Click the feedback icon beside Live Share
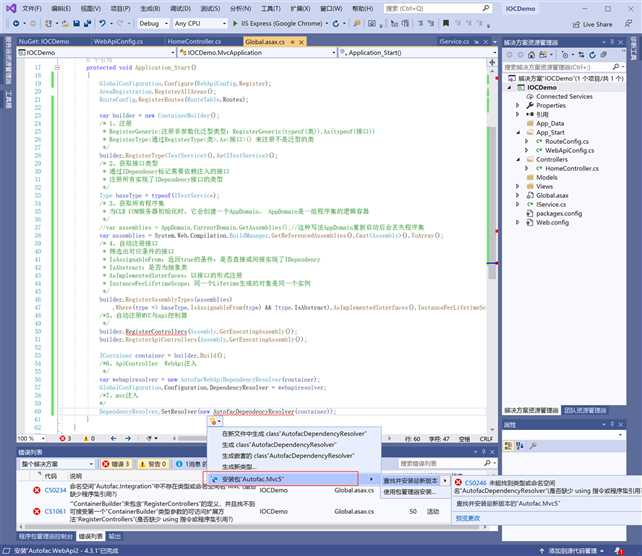This screenshot has width=642, height=556. (x=628, y=24)
